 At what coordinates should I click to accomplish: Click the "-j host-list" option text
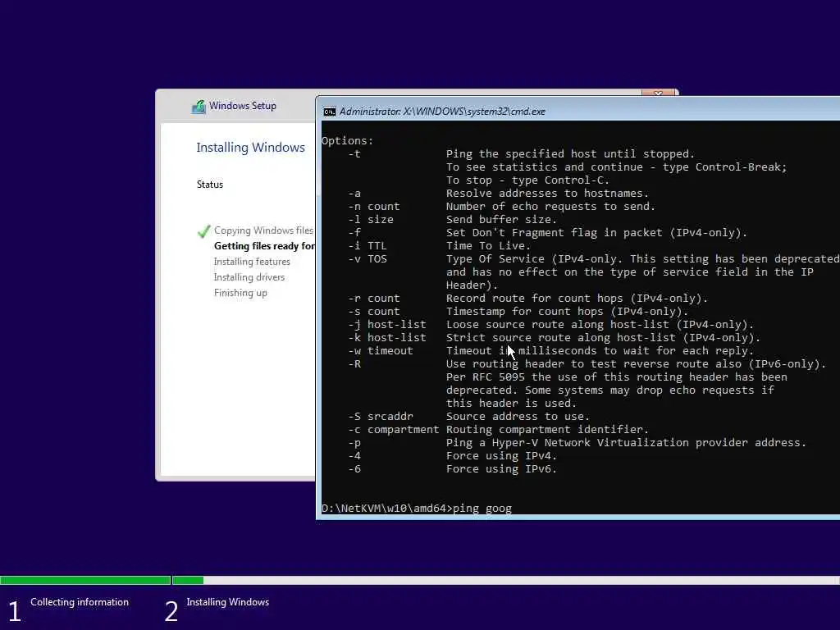point(387,325)
